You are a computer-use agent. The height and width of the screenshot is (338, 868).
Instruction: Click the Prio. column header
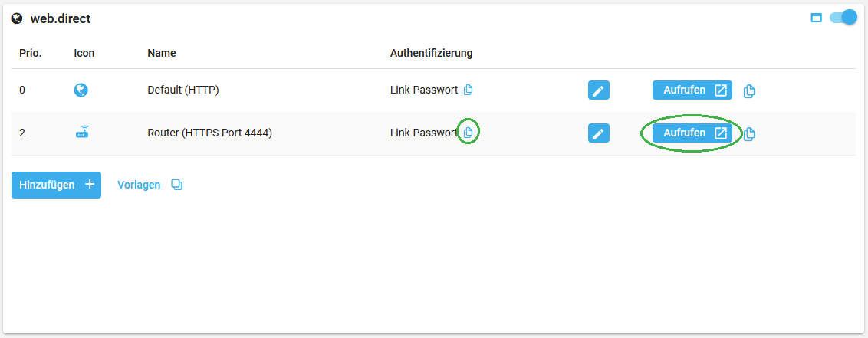(31, 53)
